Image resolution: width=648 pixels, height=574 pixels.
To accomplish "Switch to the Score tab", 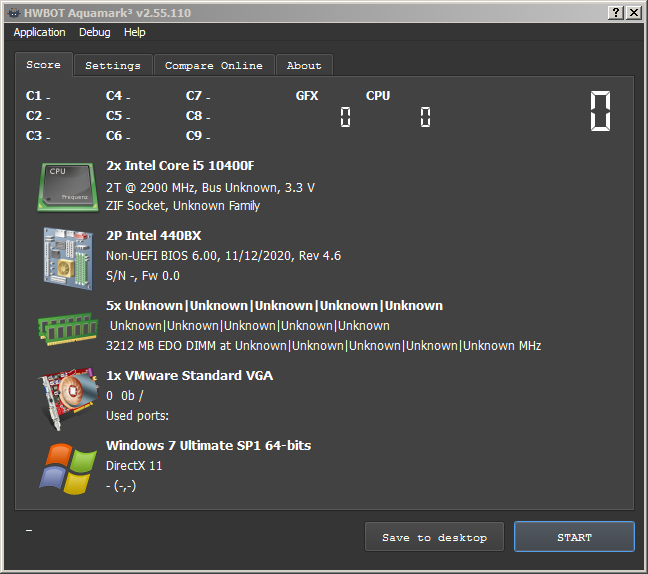I will (x=43, y=64).
